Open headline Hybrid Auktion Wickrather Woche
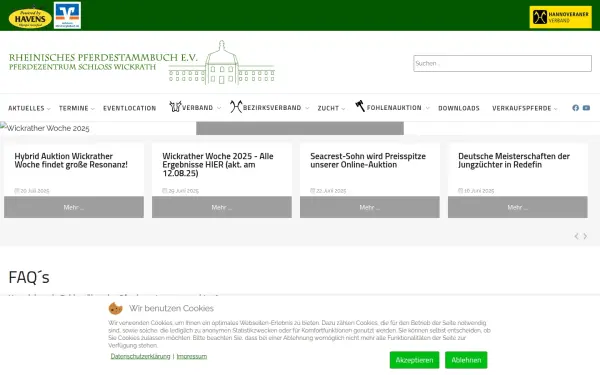The image size is (600, 375). tap(71, 160)
